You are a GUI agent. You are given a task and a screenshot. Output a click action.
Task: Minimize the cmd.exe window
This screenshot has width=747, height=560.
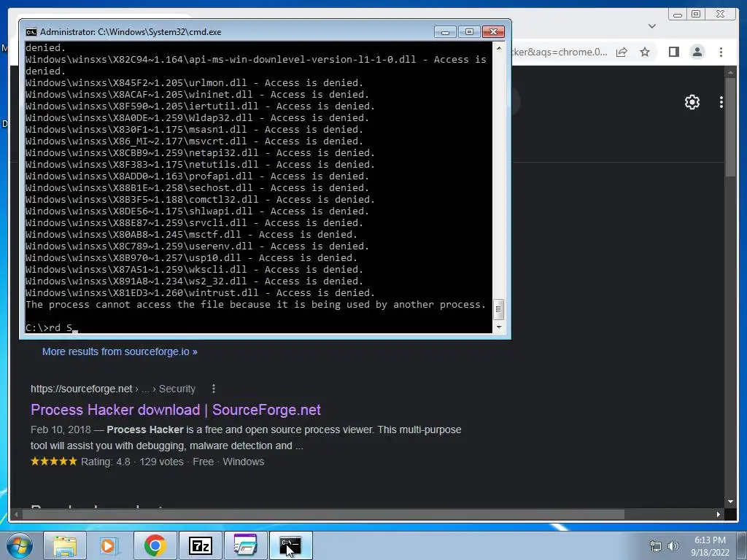(x=445, y=32)
